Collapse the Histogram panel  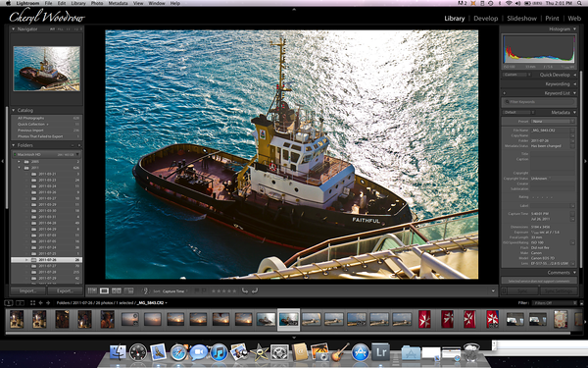pyautogui.click(x=574, y=28)
